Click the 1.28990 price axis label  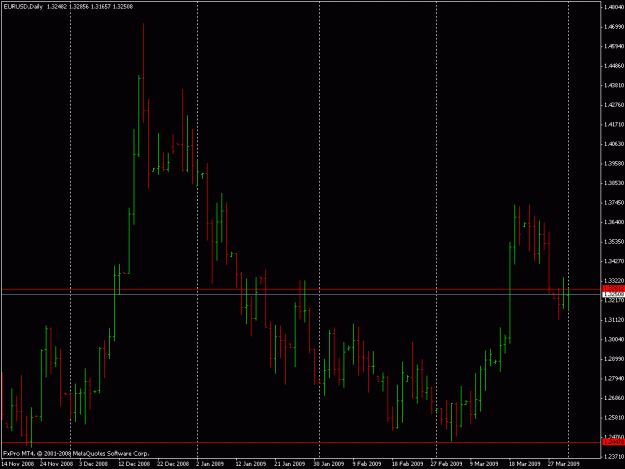(x=614, y=359)
